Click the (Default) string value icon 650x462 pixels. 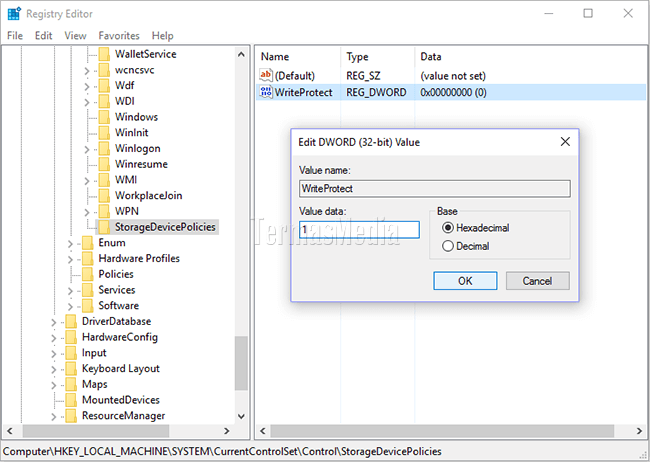pyautogui.click(x=266, y=75)
